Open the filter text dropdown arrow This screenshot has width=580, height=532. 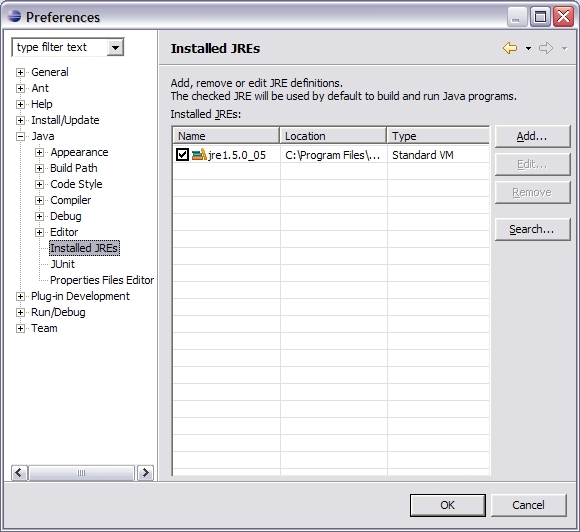(x=115, y=47)
